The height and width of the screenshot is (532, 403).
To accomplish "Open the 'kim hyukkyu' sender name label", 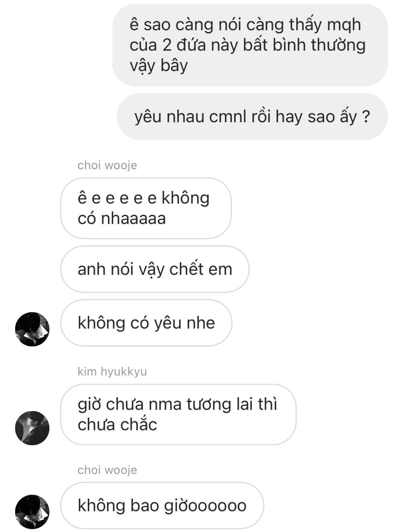I will (x=112, y=371).
